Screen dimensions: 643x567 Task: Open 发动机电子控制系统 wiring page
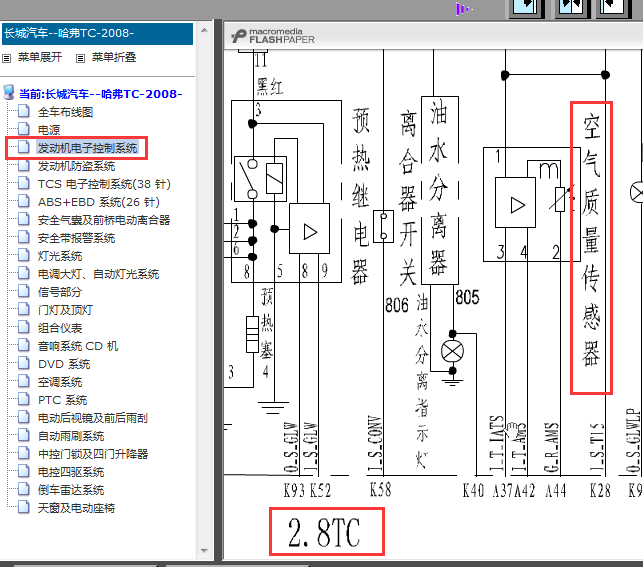tap(87, 148)
